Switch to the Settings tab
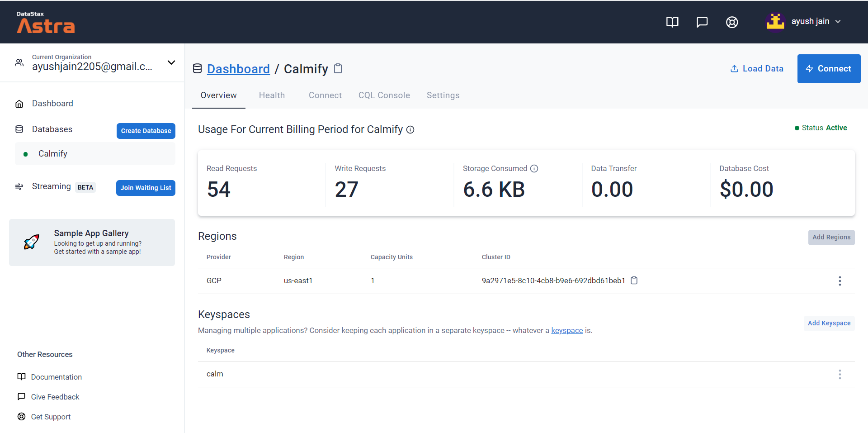The height and width of the screenshot is (433, 868). click(443, 95)
